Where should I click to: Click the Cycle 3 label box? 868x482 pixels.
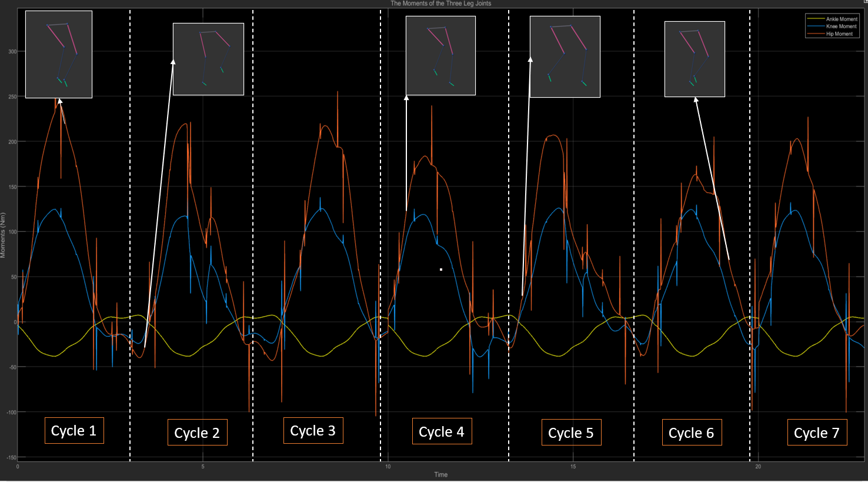coord(313,431)
